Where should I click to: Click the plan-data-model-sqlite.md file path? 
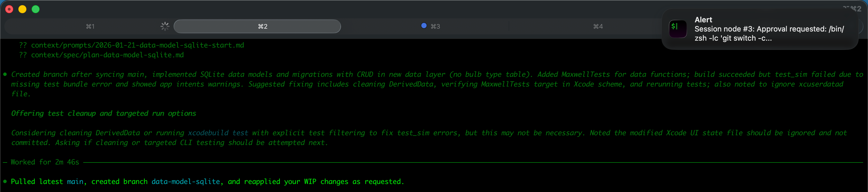click(x=107, y=55)
